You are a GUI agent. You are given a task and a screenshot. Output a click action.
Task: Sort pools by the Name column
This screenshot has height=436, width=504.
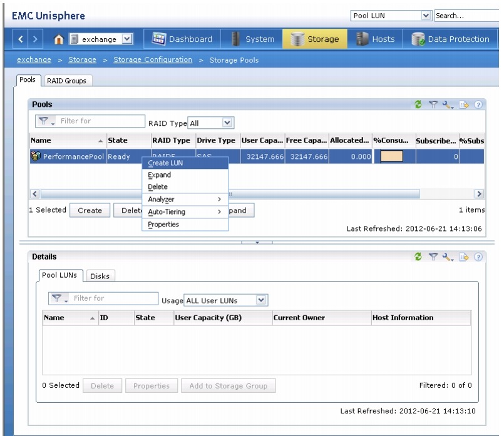(x=68, y=141)
